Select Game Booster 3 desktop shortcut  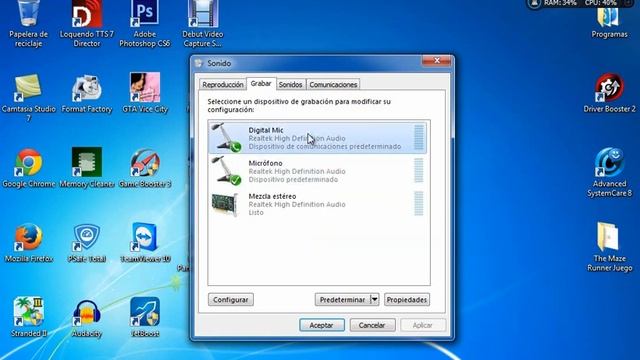tap(145, 168)
